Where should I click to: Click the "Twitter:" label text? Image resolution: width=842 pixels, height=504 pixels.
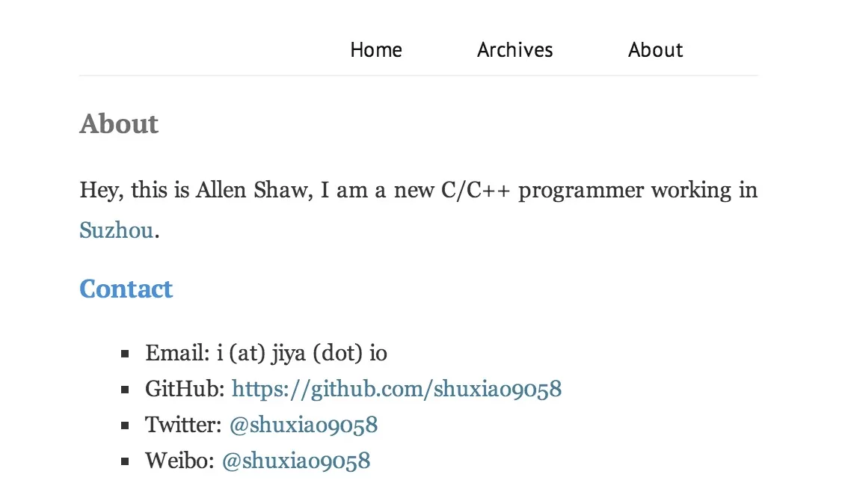183,425
